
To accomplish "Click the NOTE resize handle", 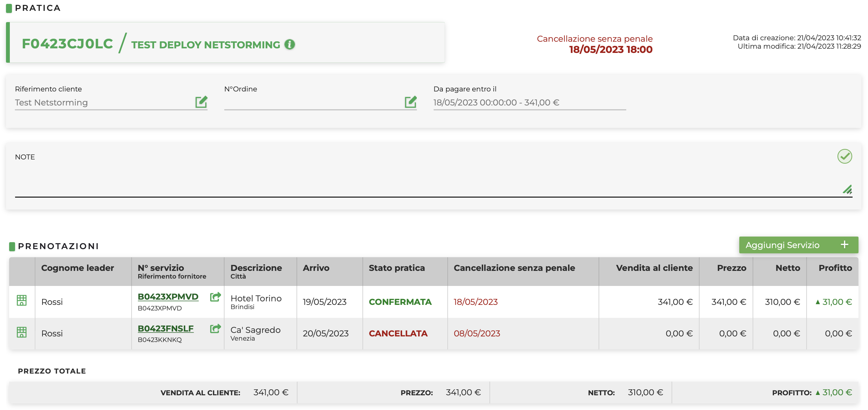I will pos(847,190).
